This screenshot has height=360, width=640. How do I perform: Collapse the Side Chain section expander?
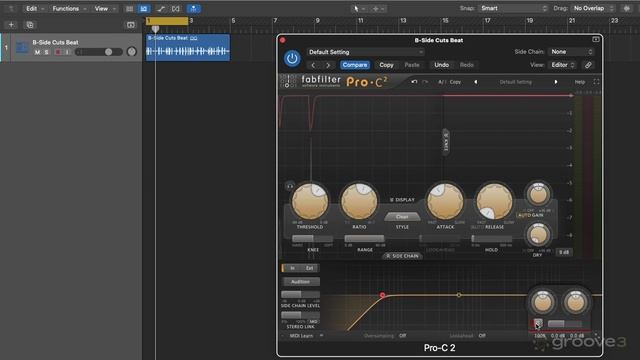[x=402, y=256]
